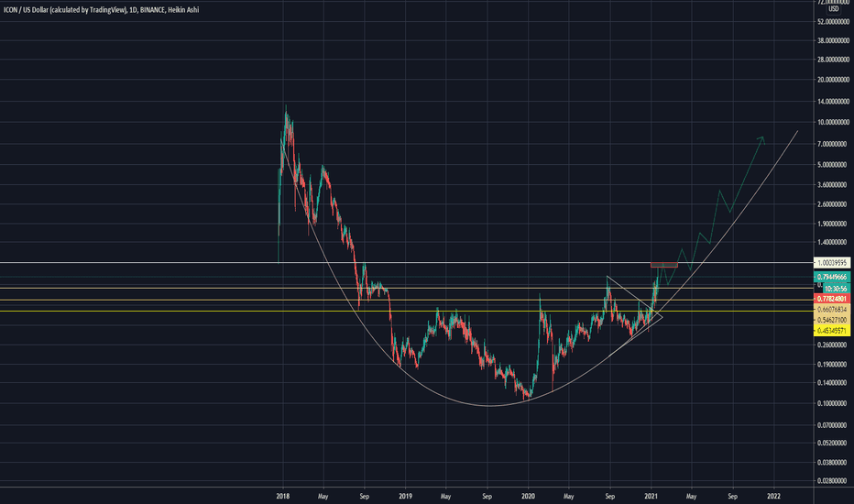Click the 10:30:56 bar countdown label
The width and height of the screenshot is (854, 504).
click(x=835, y=289)
